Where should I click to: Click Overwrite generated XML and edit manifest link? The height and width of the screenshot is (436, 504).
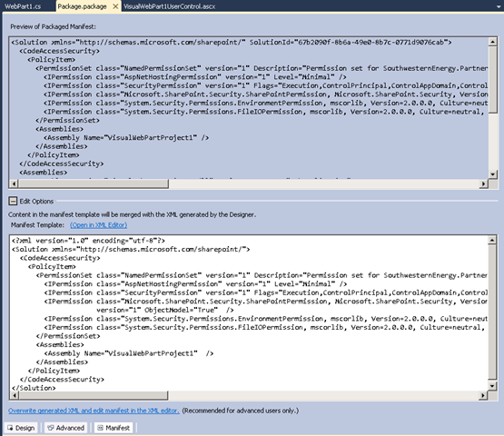[x=94, y=411]
